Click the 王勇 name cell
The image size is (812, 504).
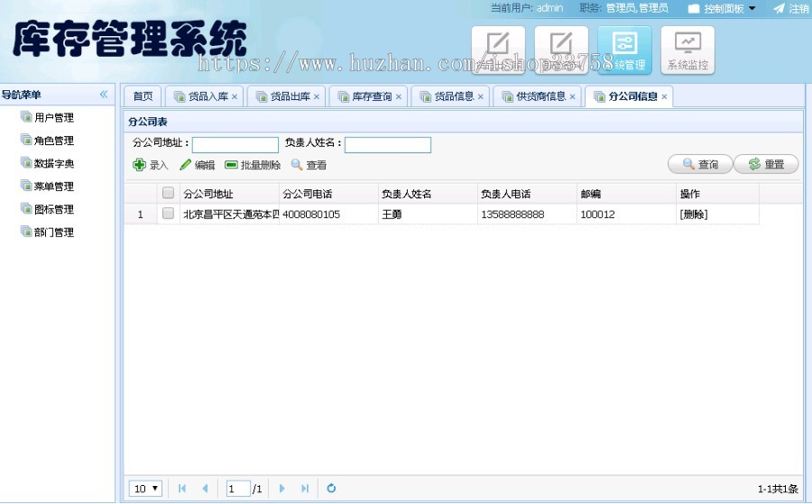pos(429,215)
